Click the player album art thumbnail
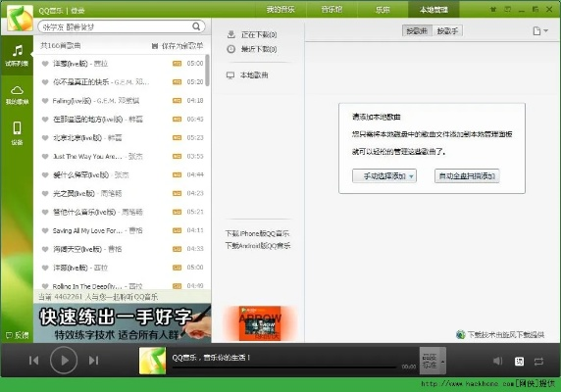Viewport: 561px width, 392px height. pos(152,361)
